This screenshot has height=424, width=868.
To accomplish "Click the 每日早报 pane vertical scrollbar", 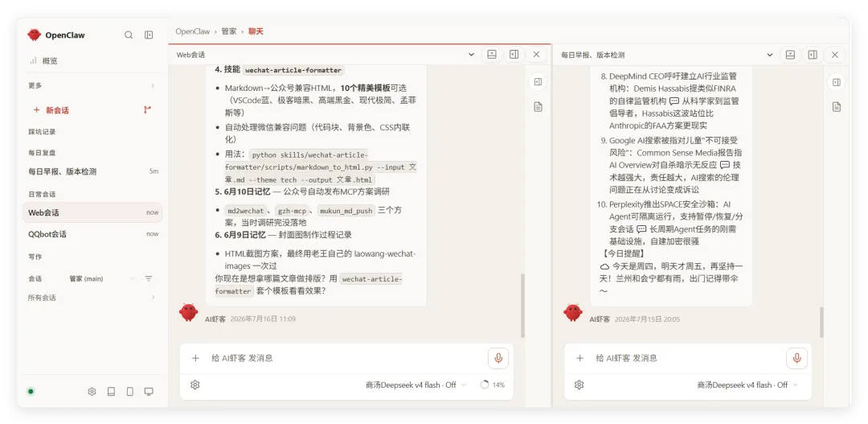I will click(821, 322).
